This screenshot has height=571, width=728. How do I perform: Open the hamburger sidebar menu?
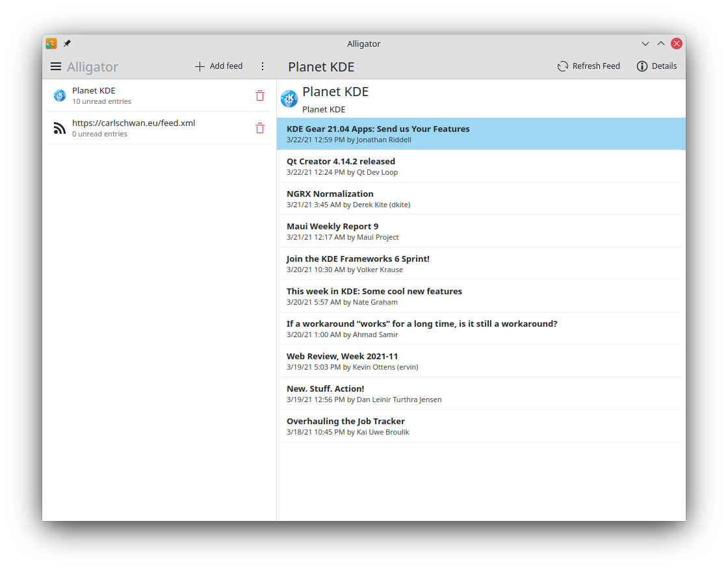(56, 66)
